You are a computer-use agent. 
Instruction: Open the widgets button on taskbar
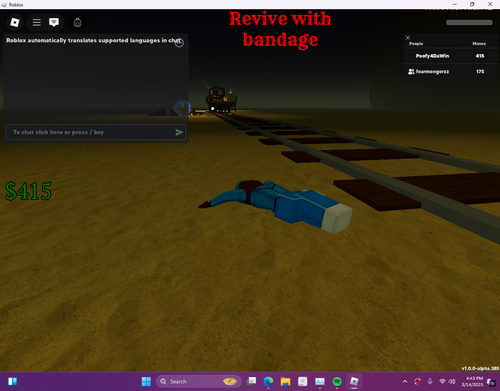pyautogui.click(x=13, y=381)
